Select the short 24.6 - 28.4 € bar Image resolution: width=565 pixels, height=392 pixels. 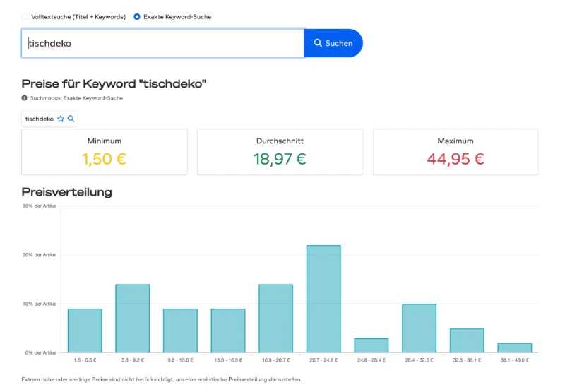click(x=371, y=345)
